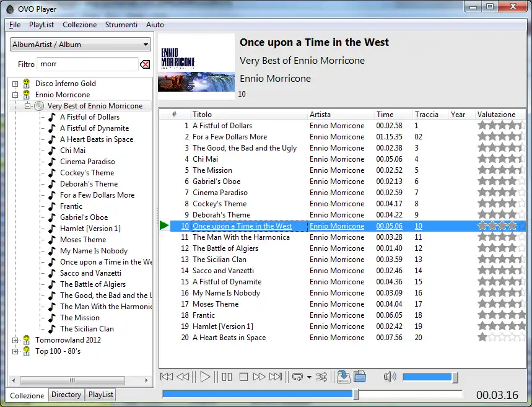This screenshot has width=532, height=407.
Task: Expand the Disco Inferno Gold artist node
Action: point(15,84)
